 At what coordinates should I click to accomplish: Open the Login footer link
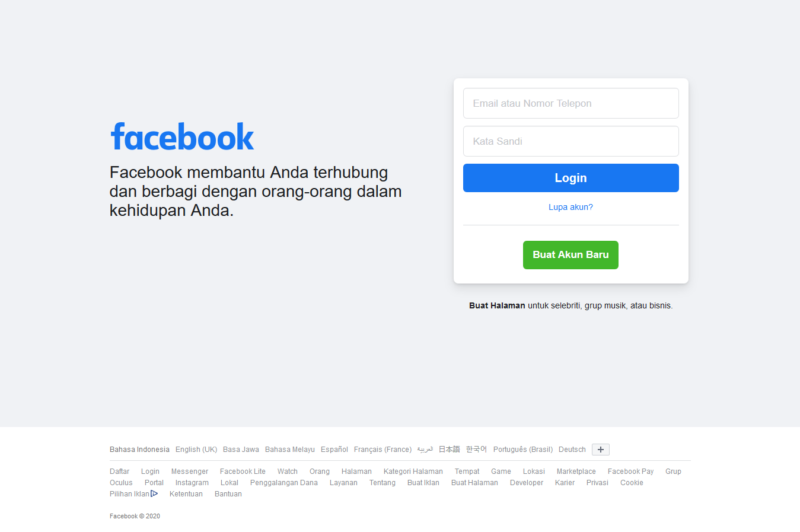pyautogui.click(x=150, y=472)
